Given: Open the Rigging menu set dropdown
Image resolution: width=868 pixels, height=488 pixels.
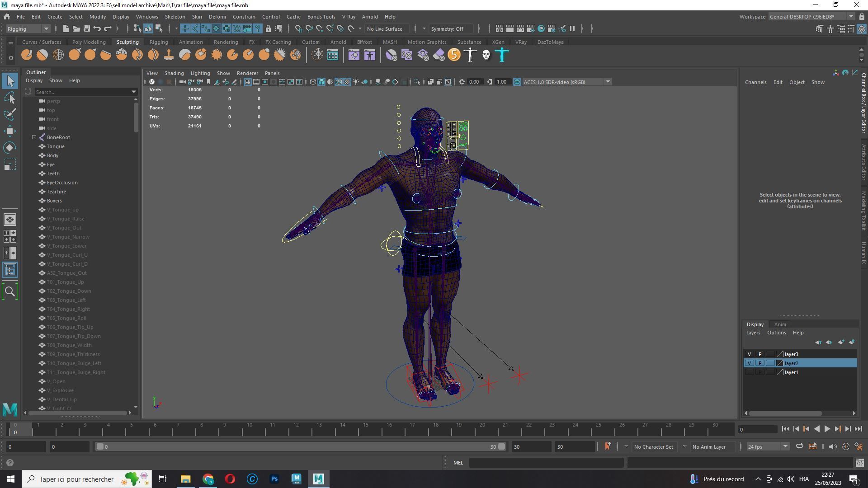Looking at the screenshot, I should pyautogui.click(x=28, y=28).
